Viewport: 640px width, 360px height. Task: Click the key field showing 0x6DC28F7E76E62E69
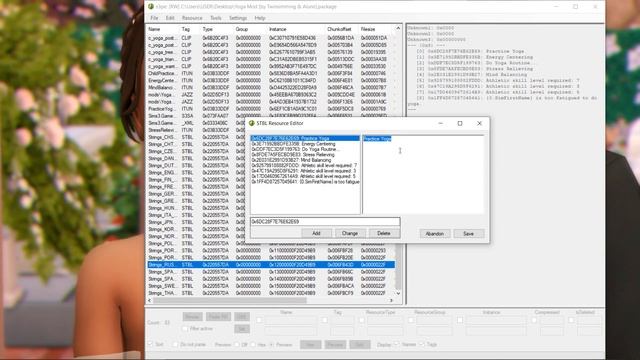coord(325,222)
